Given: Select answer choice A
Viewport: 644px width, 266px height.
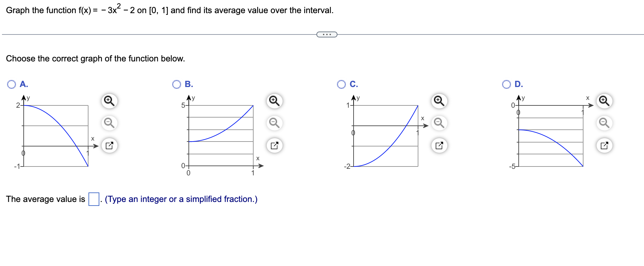Looking at the screenshot, I should tap(11, 84).
